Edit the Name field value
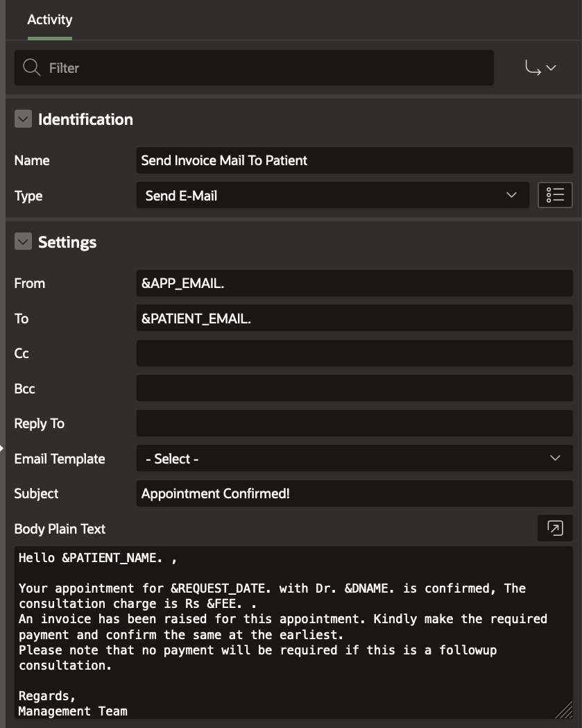The image size is (582, 728). [355, 160]
